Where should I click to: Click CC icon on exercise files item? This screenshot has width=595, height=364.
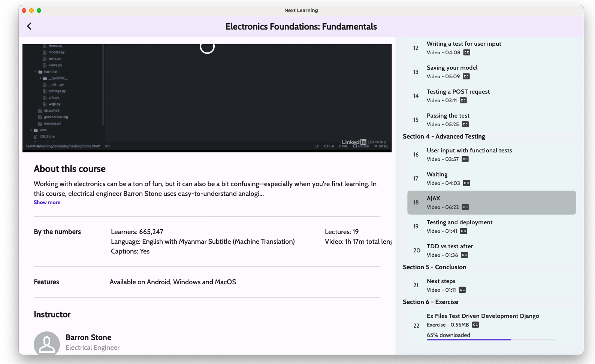click(x=475, y=325)
